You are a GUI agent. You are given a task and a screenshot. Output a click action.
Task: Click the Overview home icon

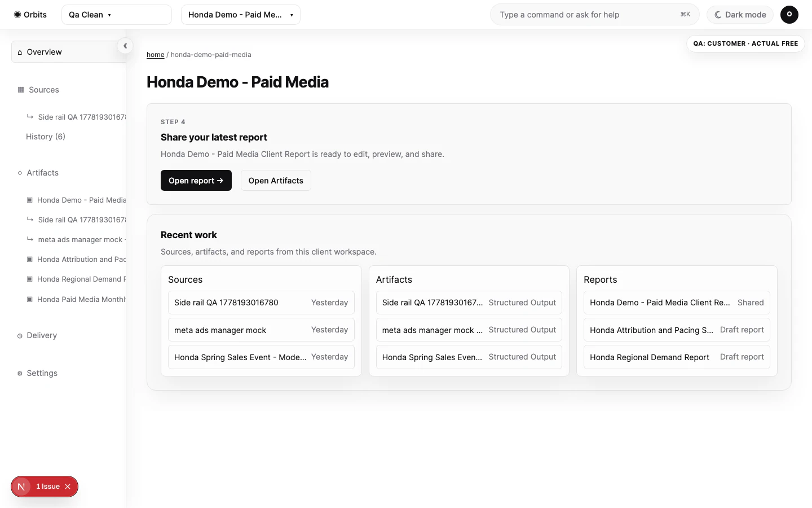pos(20,52)
